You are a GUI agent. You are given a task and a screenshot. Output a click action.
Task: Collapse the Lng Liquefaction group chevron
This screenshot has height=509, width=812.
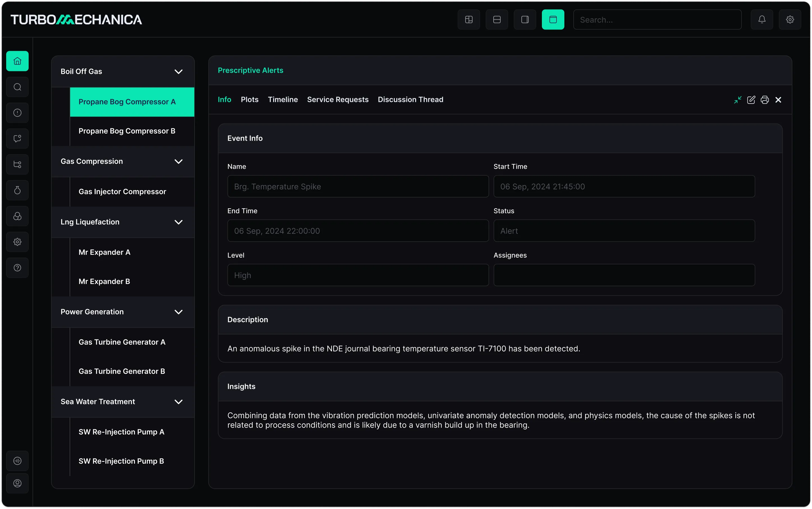178,222
